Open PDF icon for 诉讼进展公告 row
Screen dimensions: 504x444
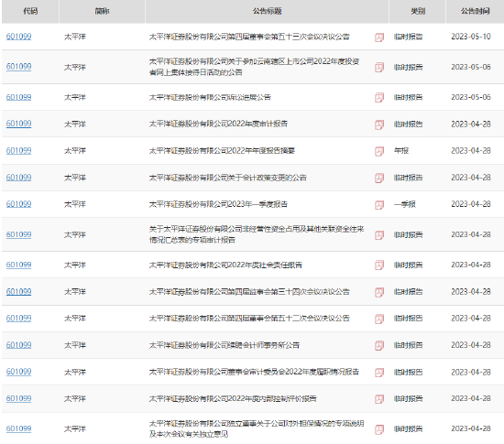coord(379,98)
